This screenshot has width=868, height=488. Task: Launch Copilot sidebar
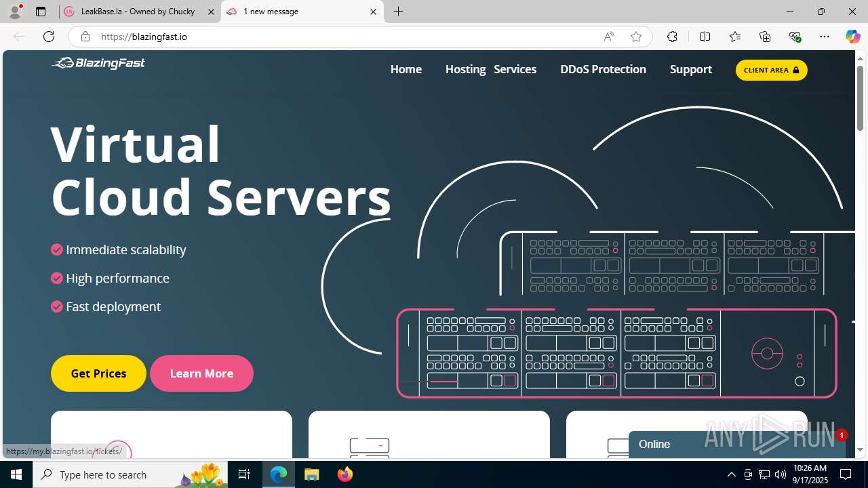[852, 37]
